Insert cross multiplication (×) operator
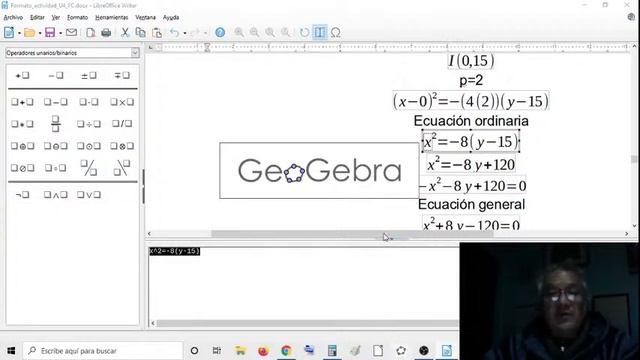 (x=122, y=102)
